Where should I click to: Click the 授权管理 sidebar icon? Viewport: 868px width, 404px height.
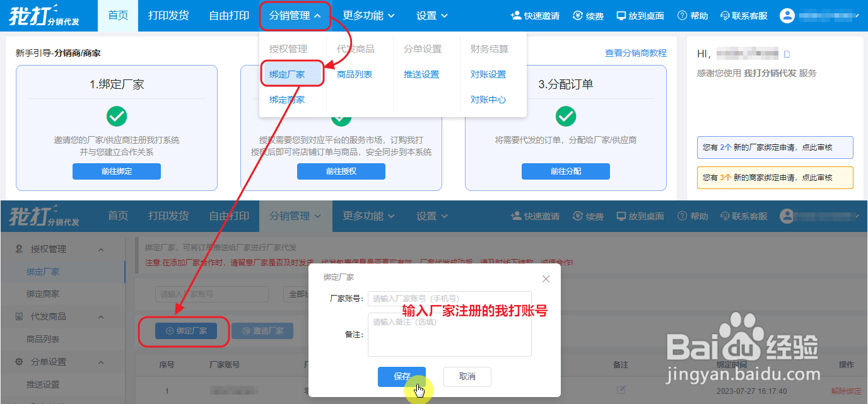pos(19,249)
